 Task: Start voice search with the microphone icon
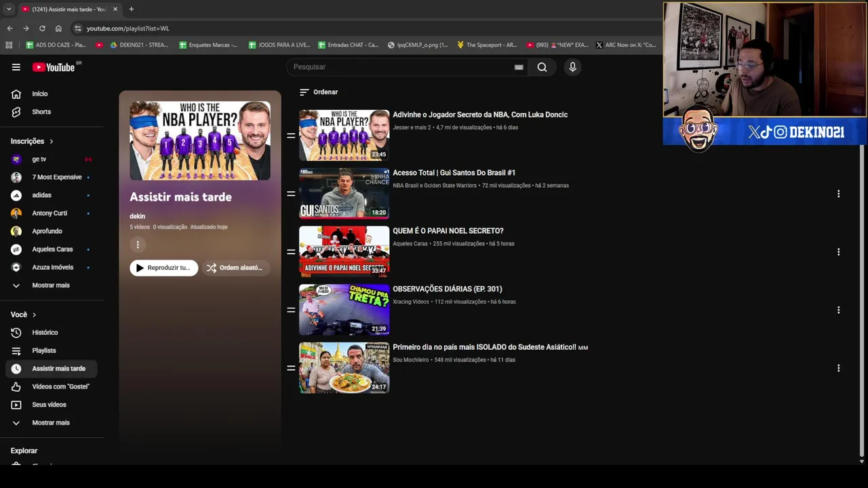(x=572, y=67)
